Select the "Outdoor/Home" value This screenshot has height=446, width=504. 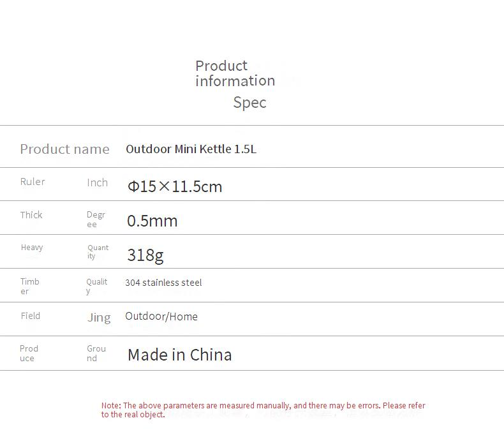tap(161, 316)
